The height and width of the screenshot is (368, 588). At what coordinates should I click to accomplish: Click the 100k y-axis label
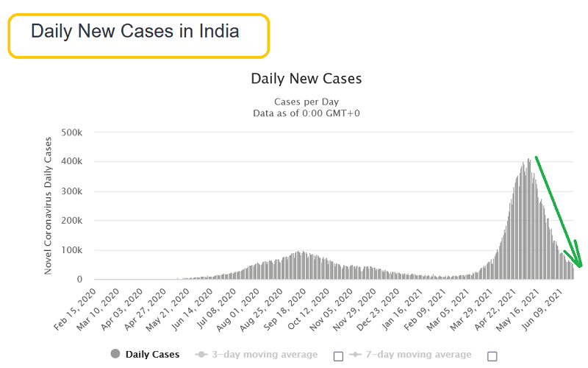point(72,250)
